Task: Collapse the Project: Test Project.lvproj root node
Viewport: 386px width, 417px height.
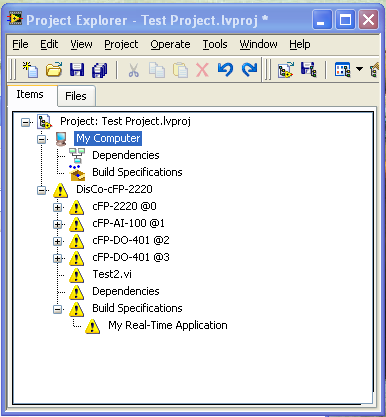Action: point(25,122)
